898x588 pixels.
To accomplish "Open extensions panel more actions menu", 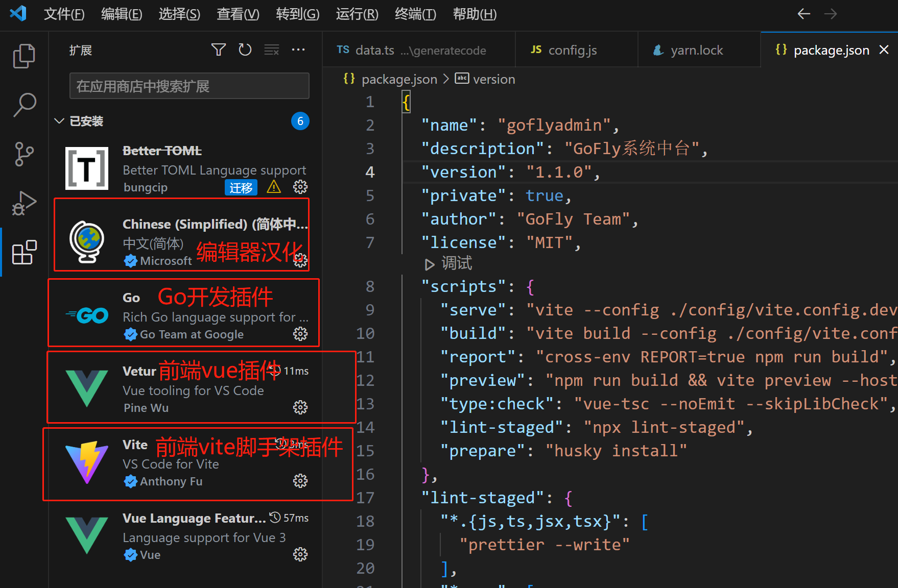I will click(298, 50).
